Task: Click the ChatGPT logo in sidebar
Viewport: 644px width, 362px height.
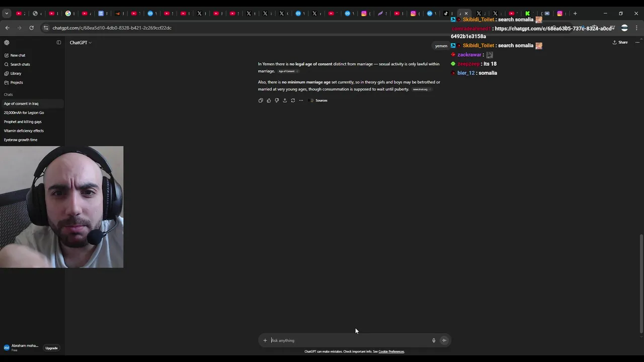Action: 7,43
